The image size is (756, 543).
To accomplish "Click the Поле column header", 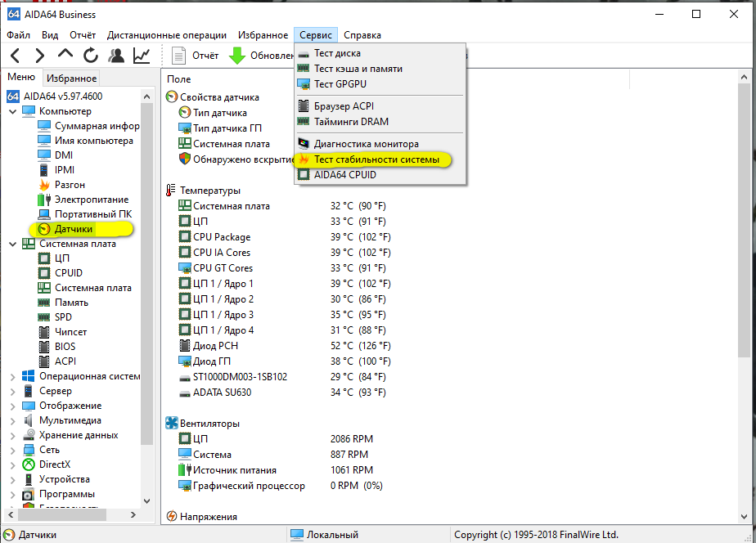I will click(179, 79).
